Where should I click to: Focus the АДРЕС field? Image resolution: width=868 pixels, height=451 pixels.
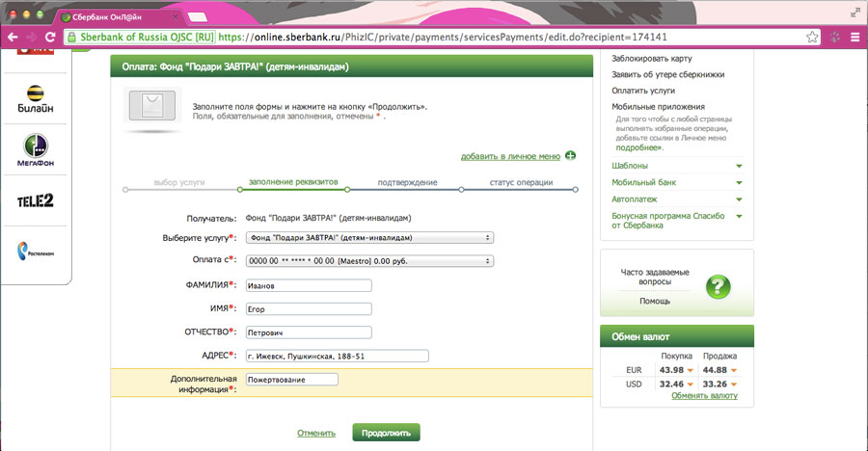pyautogui.click(x=338, y=356)
